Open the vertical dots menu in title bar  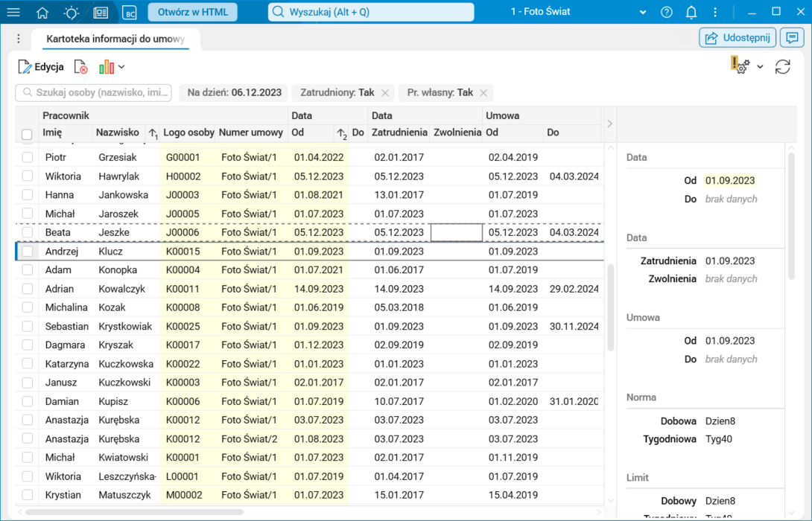coord(715,12)
